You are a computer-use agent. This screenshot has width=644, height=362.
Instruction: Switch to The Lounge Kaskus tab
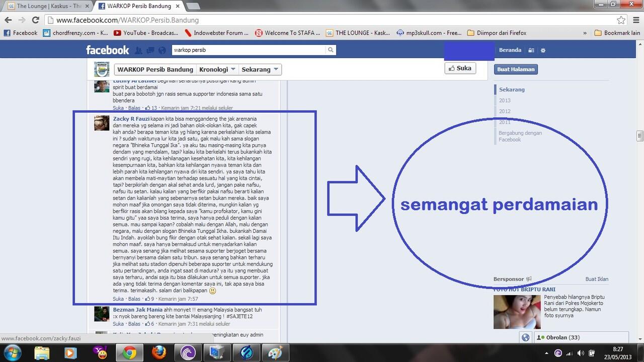pos(47,6)
